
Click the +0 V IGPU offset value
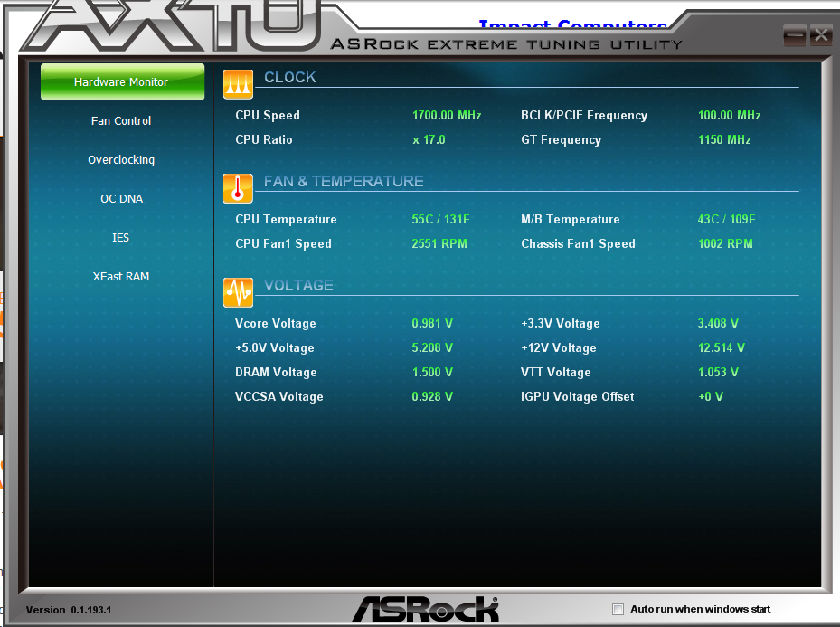point(711,397)
